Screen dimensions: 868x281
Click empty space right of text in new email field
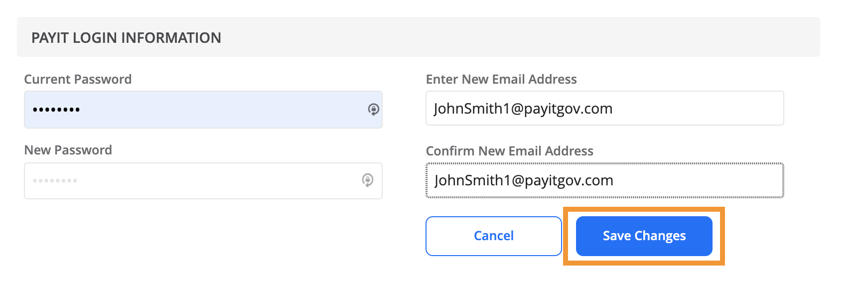[x=698, y=108]
